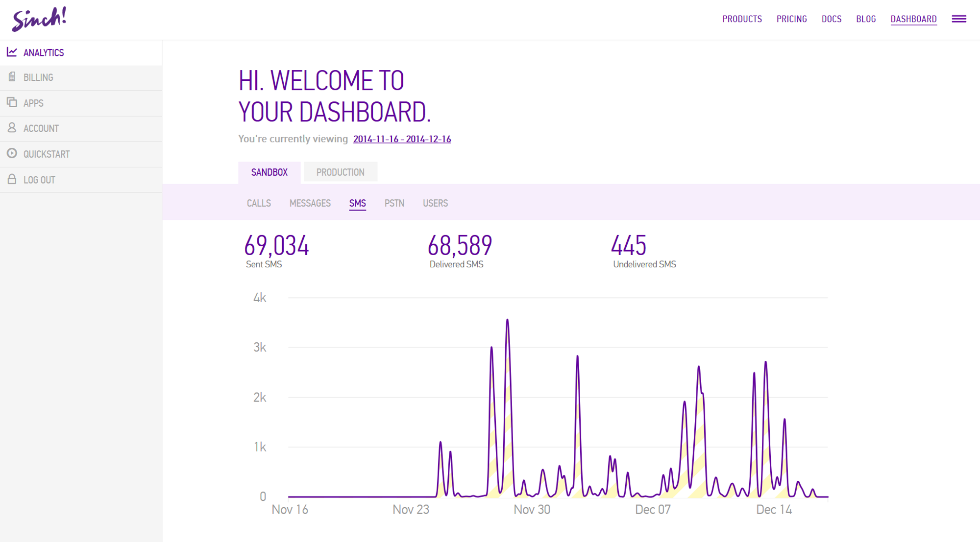This screenshot has width=980, height=542.
Task: Open the Calls analytics tab
Action: [x=259, y=203]
